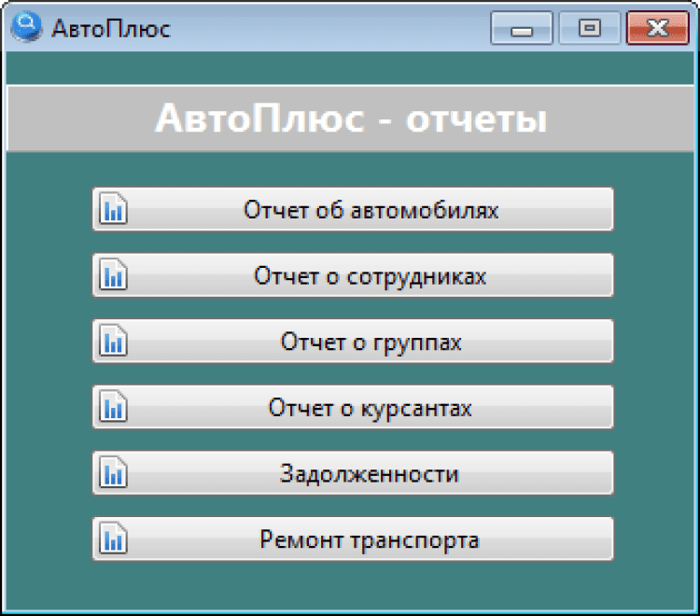
Task: Maximize the АвтоПлюс window
Action: 589,29
